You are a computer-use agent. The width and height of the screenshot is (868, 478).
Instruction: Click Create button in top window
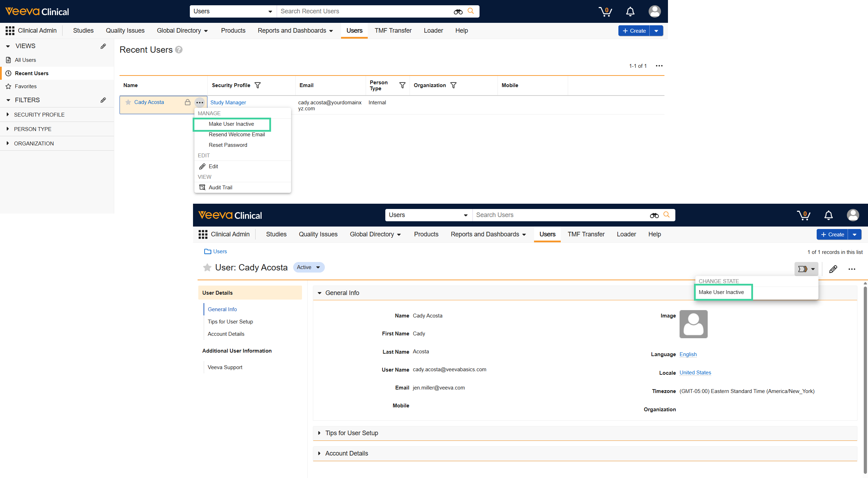pyautogui.click(x=634, y=31)
